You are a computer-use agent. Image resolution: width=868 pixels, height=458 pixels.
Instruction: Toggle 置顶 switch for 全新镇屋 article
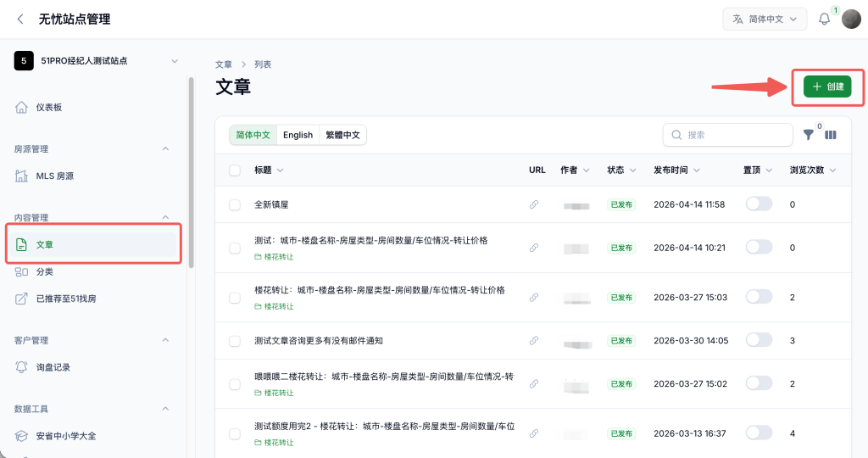point(759,204)
